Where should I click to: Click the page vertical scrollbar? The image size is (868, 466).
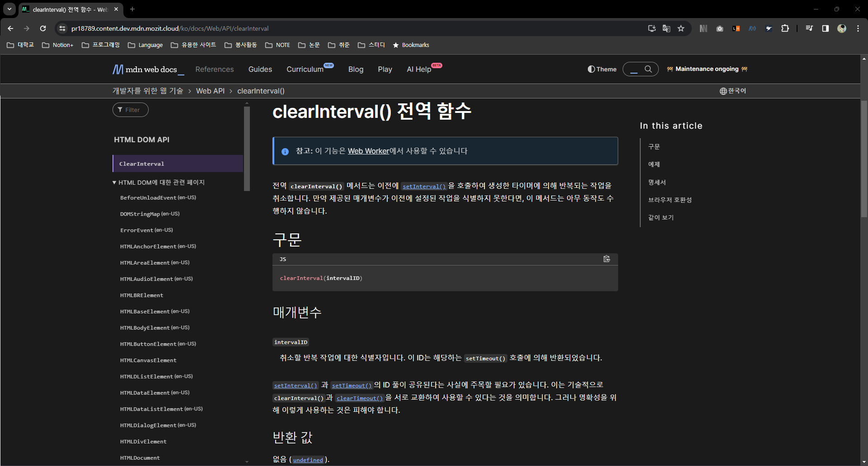click(x=864, y=158)
